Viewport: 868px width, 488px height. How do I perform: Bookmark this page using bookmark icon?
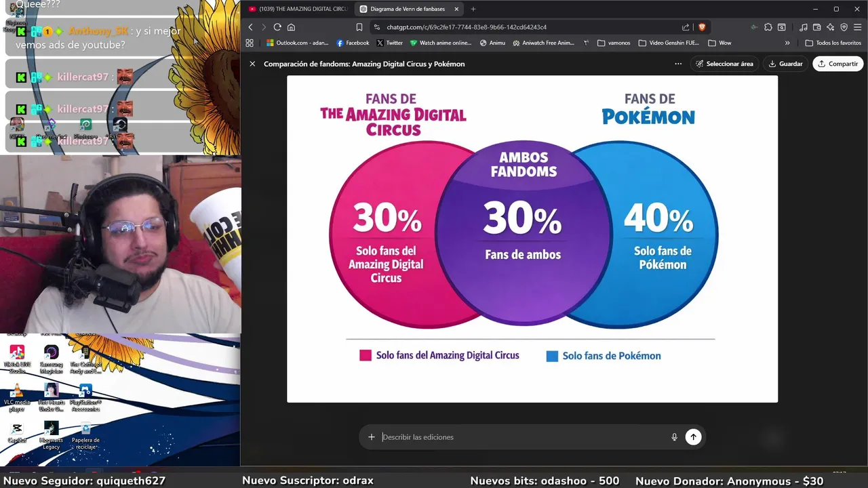click(359, 27)
